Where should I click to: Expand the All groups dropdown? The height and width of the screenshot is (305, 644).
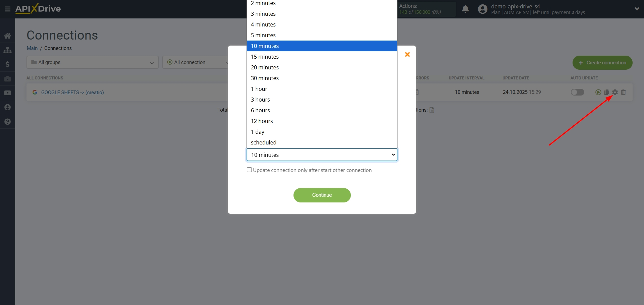pyautogui.click(x=92, y=62)
